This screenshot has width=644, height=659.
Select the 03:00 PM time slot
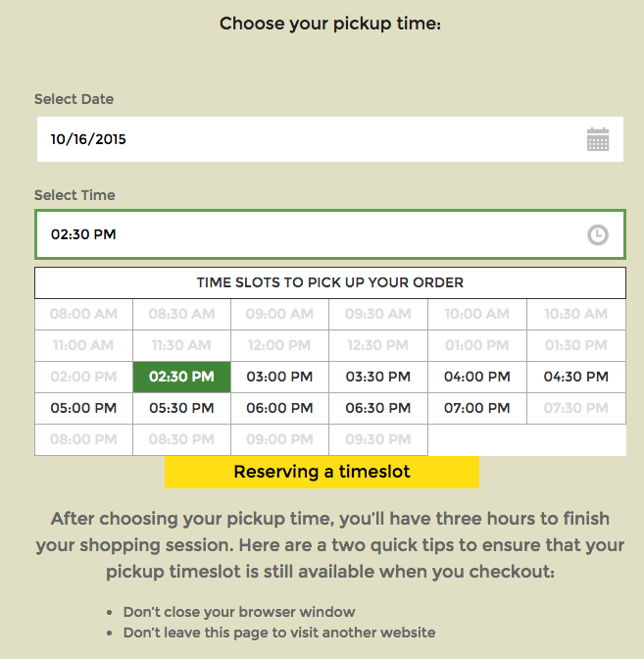(280, 377)
